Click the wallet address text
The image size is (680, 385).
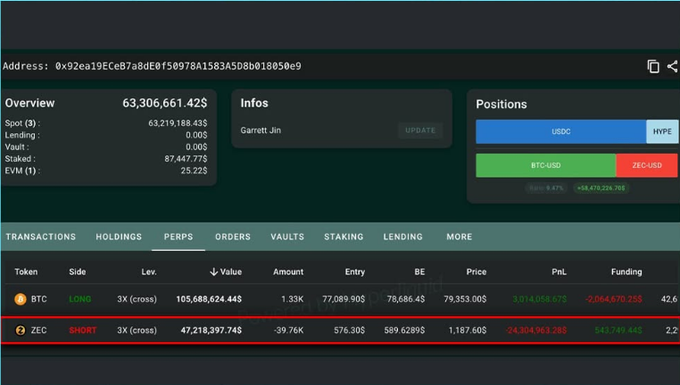pos(178,66)
